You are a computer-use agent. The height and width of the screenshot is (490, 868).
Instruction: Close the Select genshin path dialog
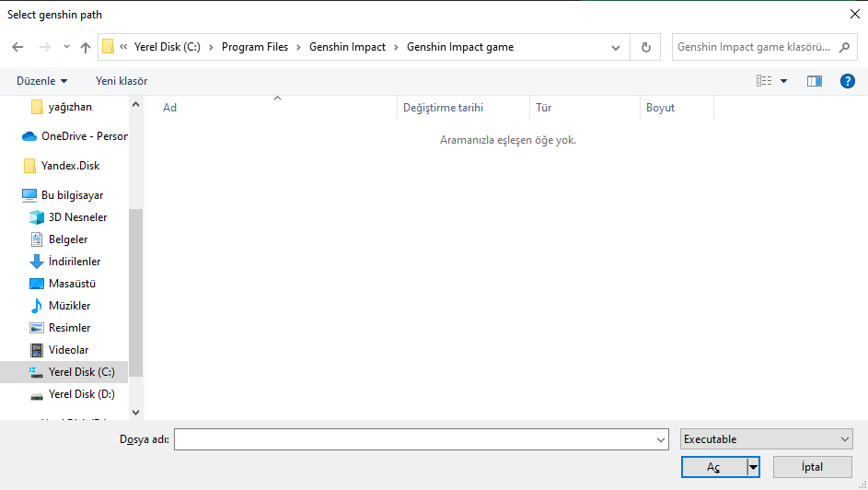855,15
